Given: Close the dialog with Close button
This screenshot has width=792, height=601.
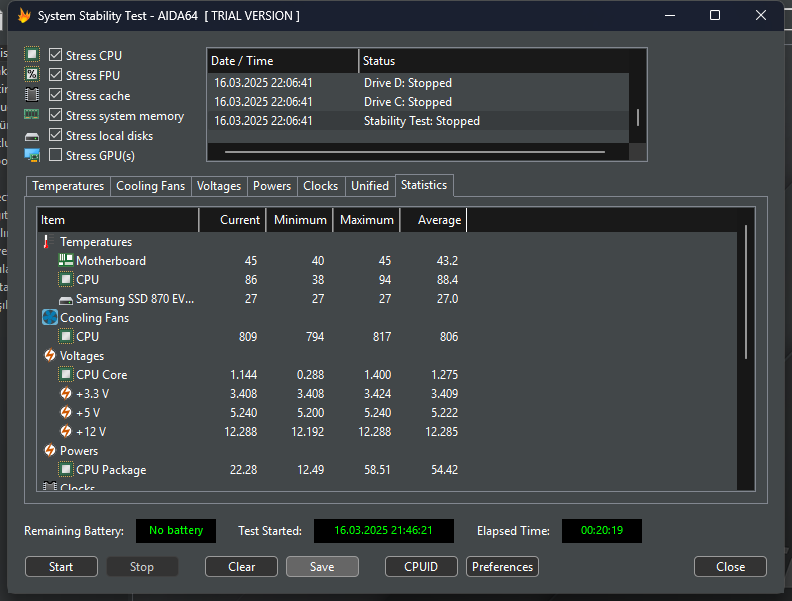Looking at the screenshot, I should coord(730,567).
